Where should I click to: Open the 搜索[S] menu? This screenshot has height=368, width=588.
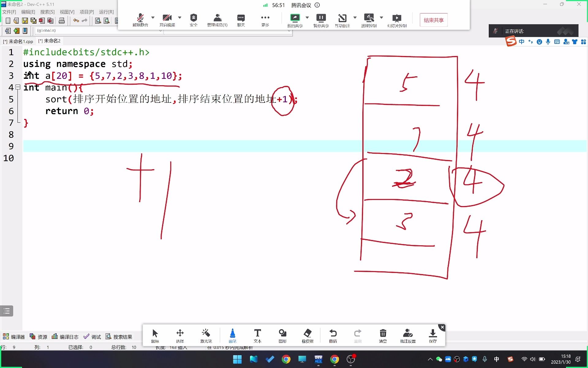tap(47, 12)
